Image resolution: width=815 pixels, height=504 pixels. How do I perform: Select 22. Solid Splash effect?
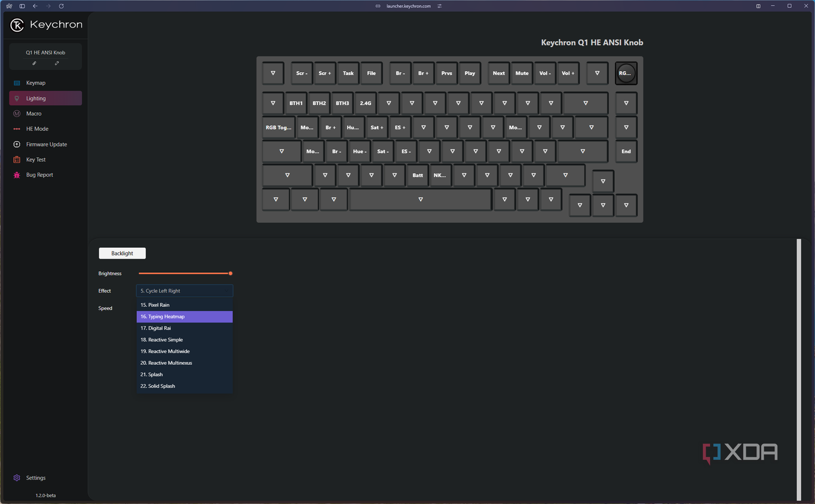(x=185, y=386)
